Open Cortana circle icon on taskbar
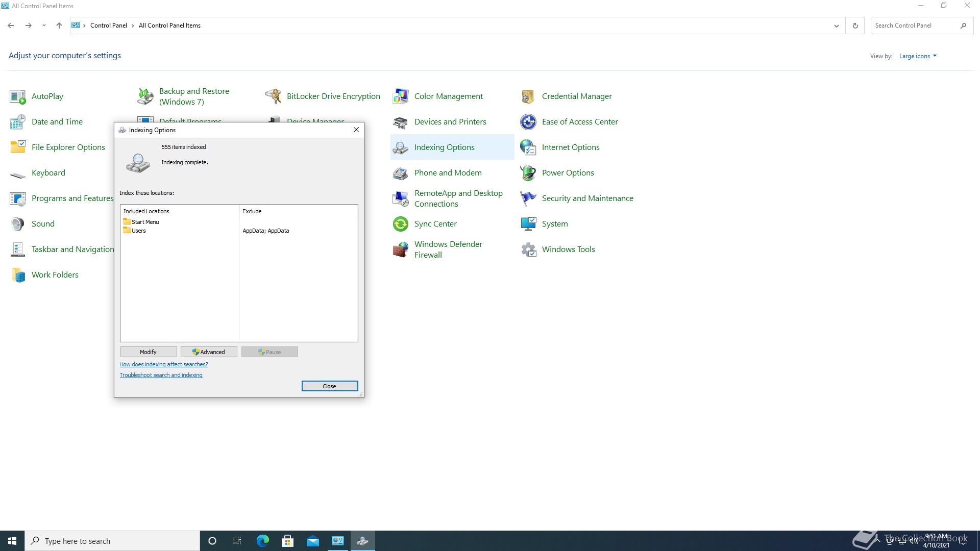Image resolution: width=980 pixels, height=551 pixels. [212, 541]
